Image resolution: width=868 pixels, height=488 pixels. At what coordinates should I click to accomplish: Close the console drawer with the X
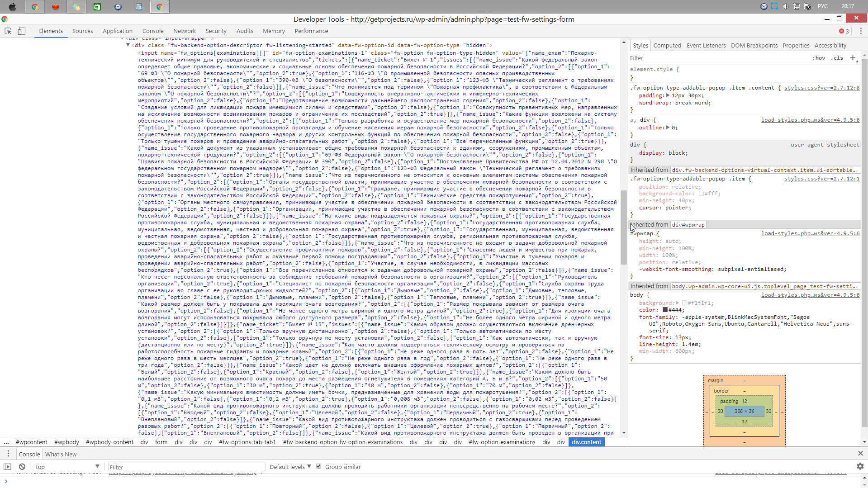coord(860,453)
